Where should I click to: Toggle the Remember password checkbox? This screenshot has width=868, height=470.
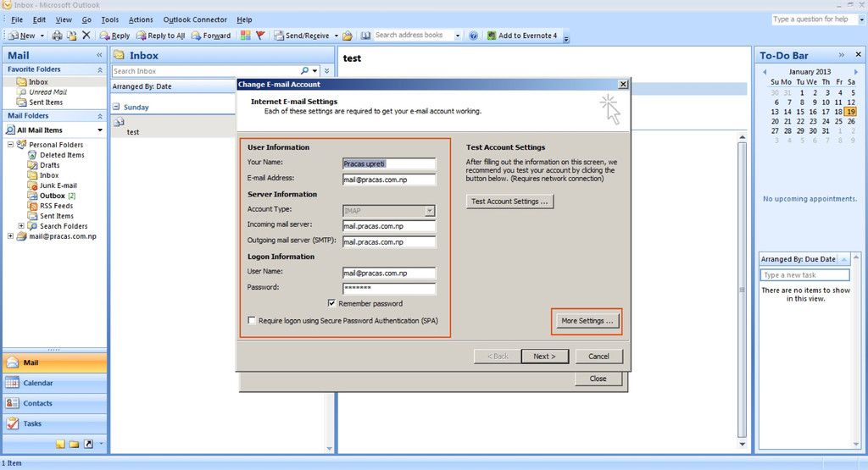point(331,303)
